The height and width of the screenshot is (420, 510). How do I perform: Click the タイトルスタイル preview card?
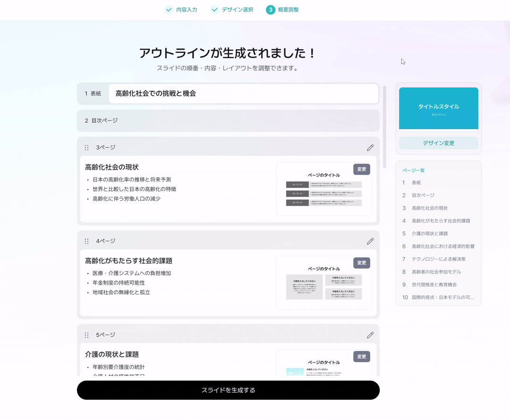click(x=438, y=108)
